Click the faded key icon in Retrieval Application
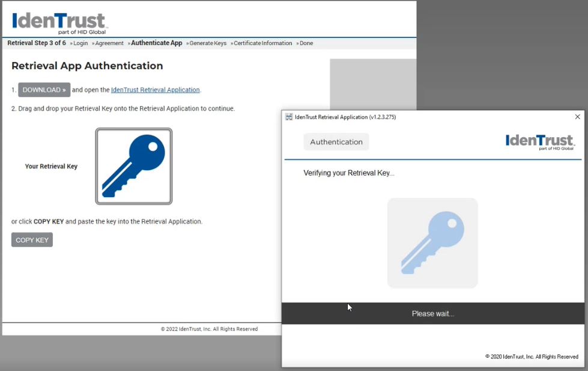This screenshot has width=588, height=371. click(432, 243)
